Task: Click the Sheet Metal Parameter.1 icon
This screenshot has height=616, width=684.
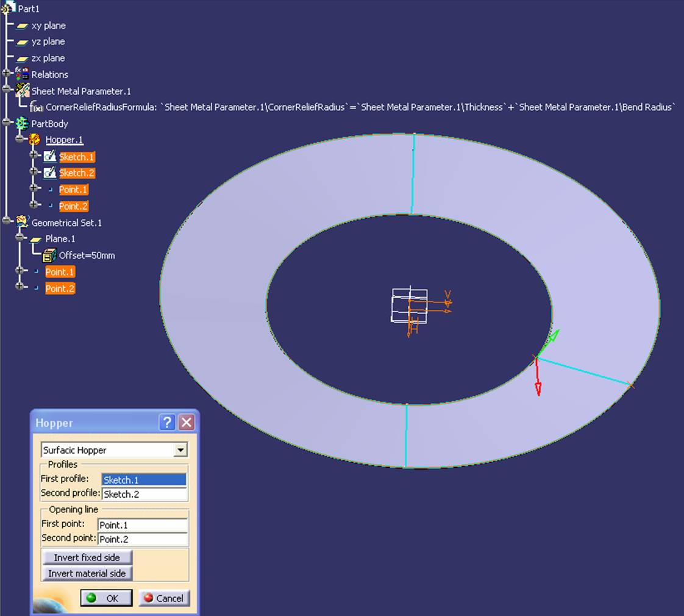Action: pos(22,90)
